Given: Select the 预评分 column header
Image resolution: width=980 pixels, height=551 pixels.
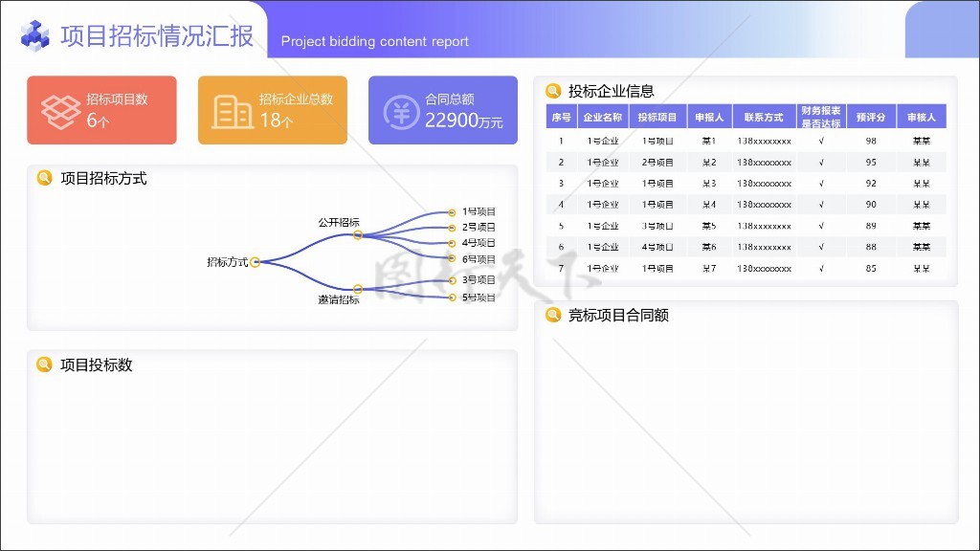Looking at the screenshot, I should pyautogui.click(x=870, y=117).
